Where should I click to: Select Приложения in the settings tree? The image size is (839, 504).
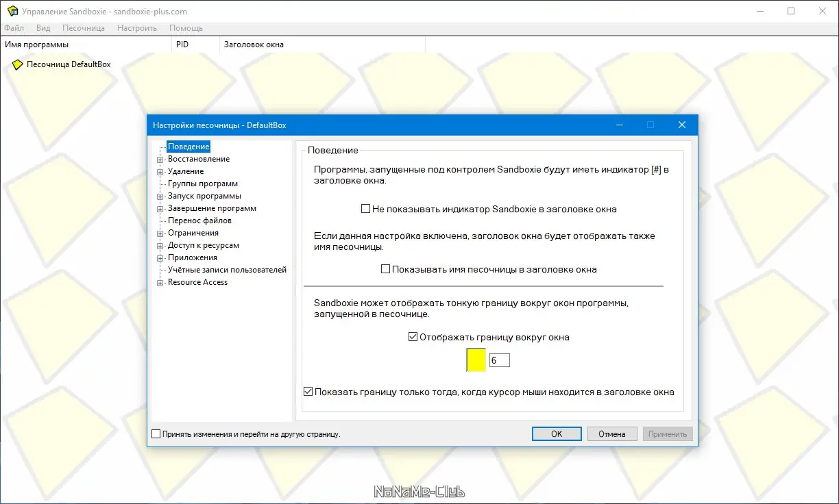pos(193,257)
